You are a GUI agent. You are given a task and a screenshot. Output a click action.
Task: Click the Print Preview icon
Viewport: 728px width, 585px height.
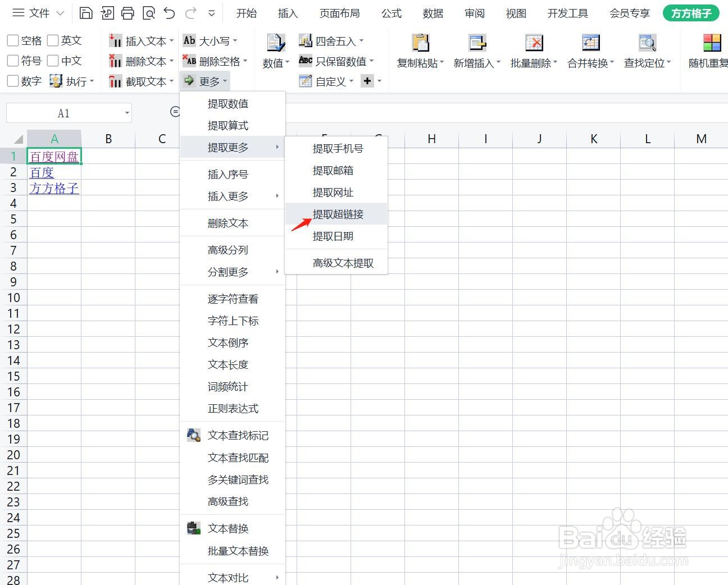(148, 13)
